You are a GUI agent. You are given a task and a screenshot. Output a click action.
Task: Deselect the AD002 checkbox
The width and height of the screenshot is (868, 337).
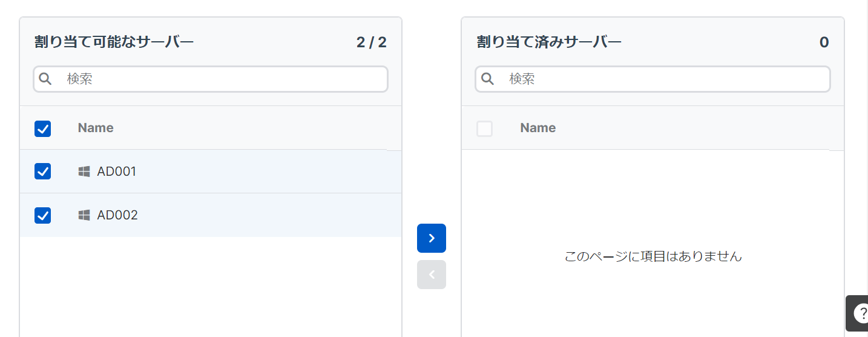click(43, 215)
